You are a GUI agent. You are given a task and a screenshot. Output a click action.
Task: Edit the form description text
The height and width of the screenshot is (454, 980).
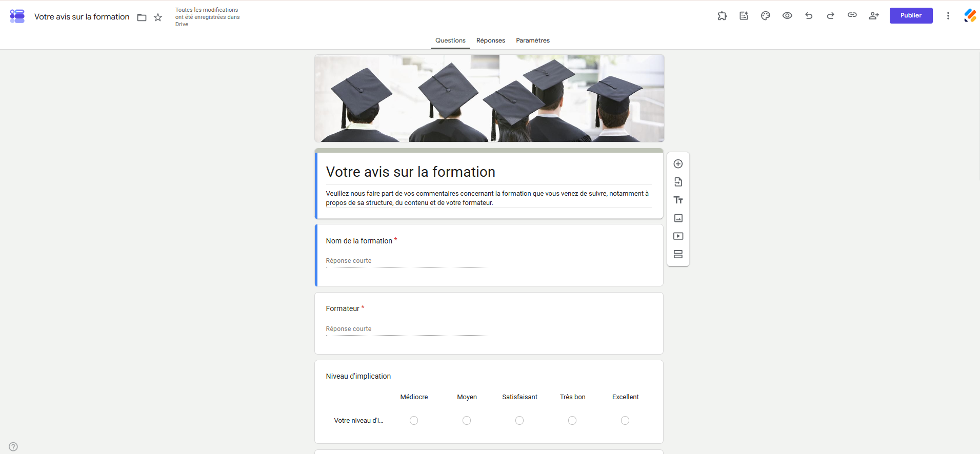coord(489,198)
